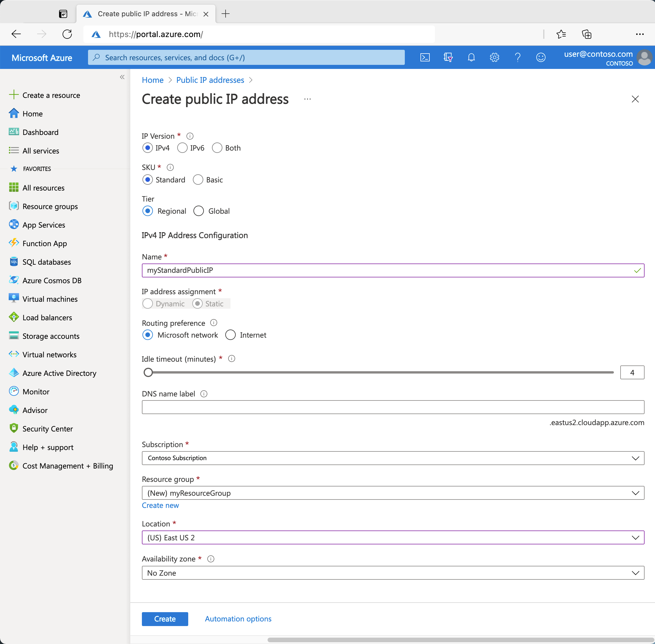Click the Resource groups cube icon
This screenshot has height=644, width=655.
point(14,206)
